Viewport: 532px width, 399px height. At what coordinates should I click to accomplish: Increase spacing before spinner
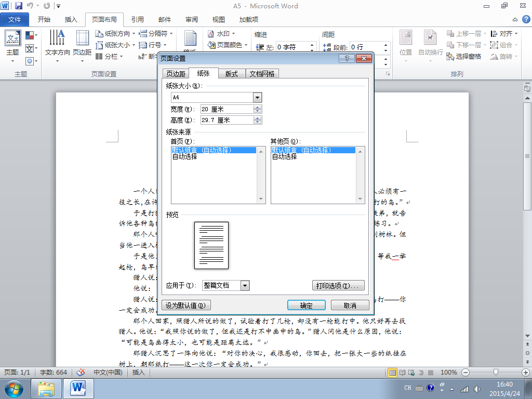click(385, 45)
